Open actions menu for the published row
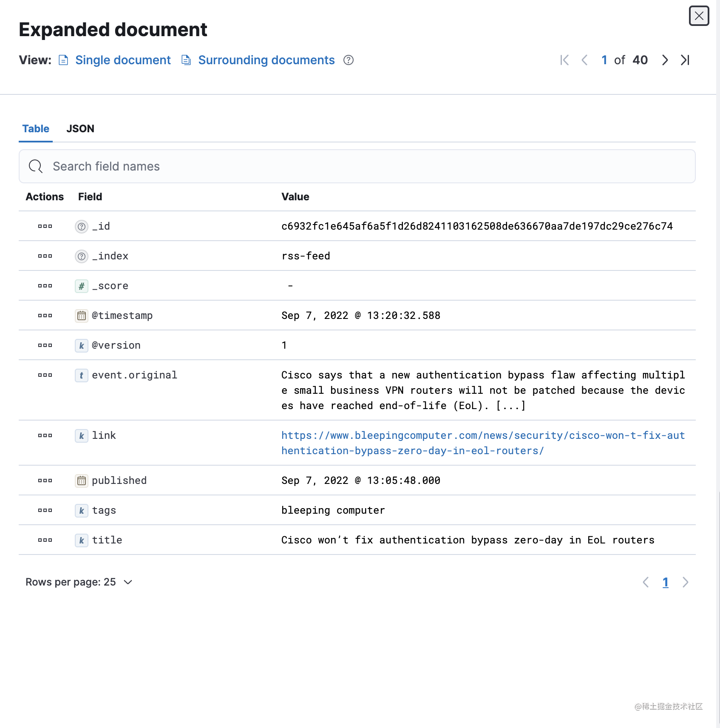 coord(45,481)
